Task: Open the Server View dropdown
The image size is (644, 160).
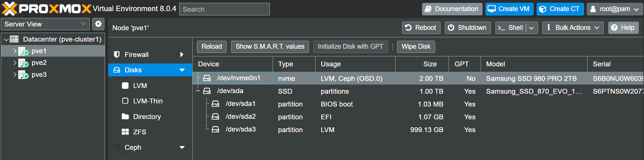Action: click(x=83, y=24)
